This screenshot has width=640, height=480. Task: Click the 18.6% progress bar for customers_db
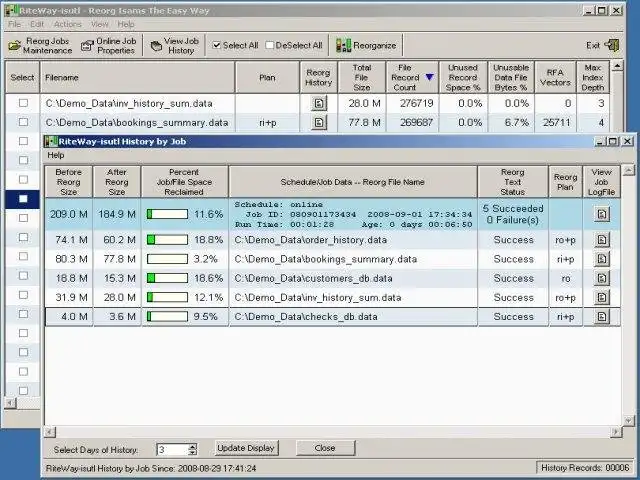pyautogui.click(x=167, y=278)
